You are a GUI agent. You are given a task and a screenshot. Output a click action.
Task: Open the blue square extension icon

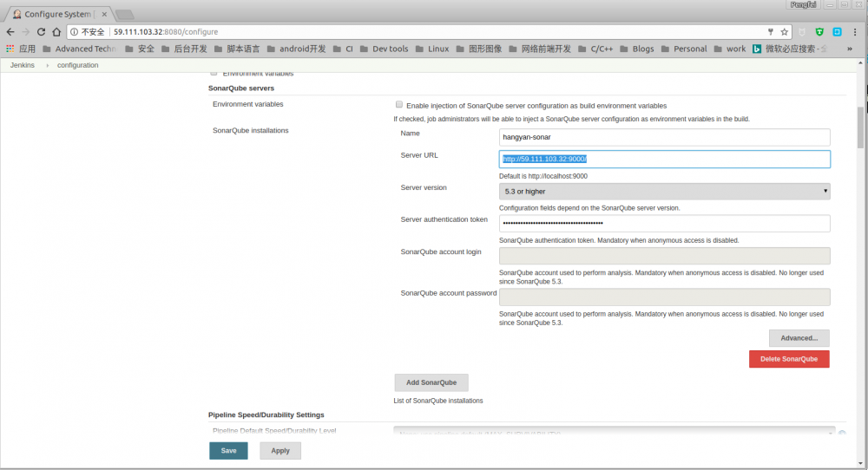tap(837, 32)
